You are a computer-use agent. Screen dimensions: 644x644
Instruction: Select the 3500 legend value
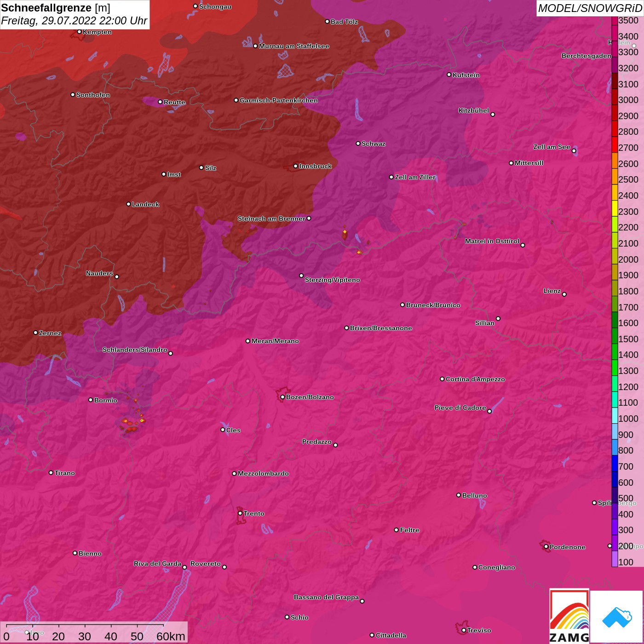628,20
